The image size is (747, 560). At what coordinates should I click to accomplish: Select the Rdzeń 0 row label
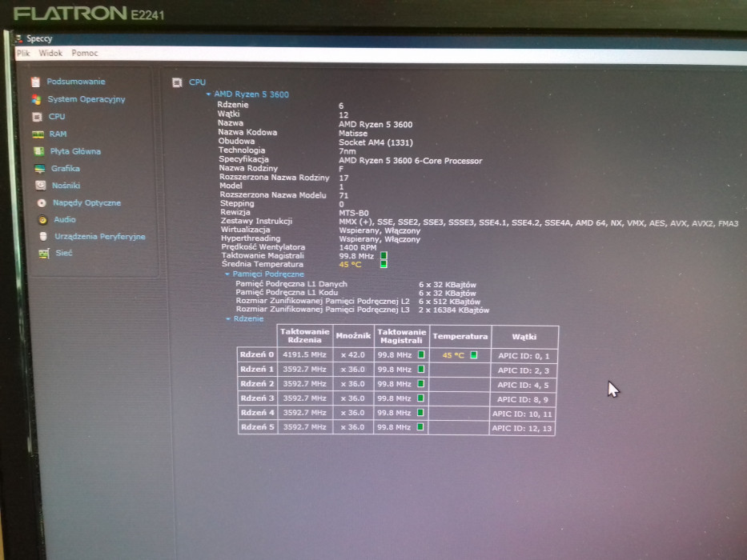point(257,354)
